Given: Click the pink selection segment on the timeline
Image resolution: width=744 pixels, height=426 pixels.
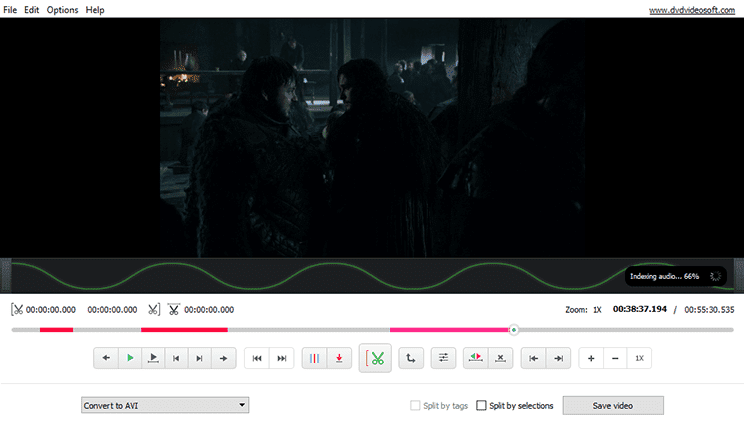Looking at the screenshot, I should (x=449, y=330).
